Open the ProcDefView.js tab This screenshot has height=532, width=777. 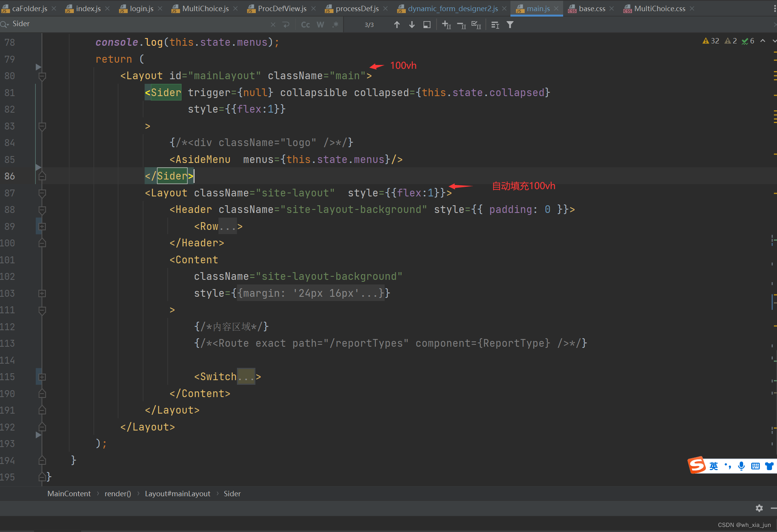coord(282,8)
